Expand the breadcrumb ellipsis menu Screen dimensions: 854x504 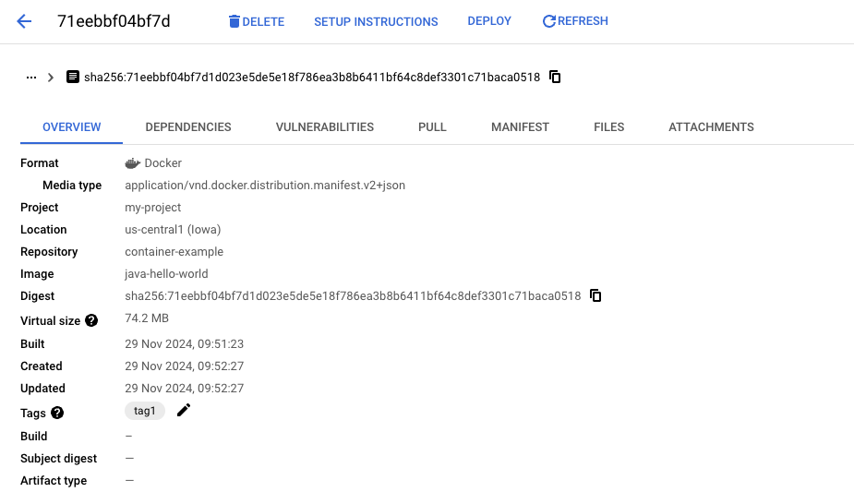tap(31, 78)
